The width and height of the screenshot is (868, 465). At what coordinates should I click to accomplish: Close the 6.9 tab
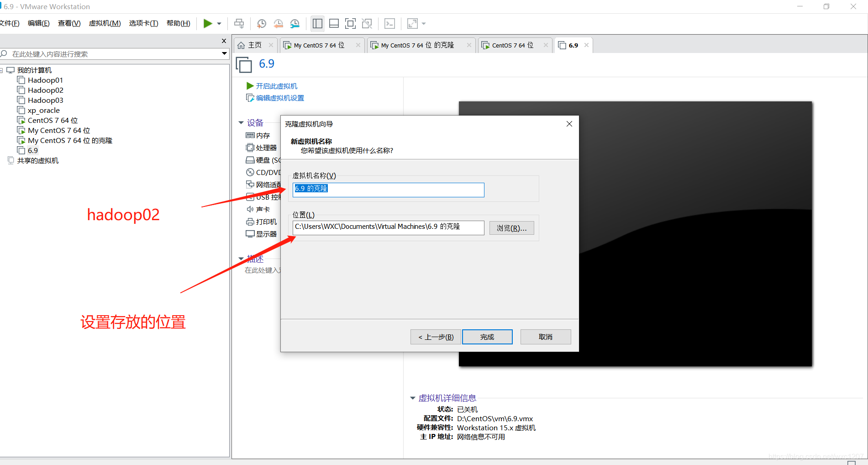(x=586, y=45)
